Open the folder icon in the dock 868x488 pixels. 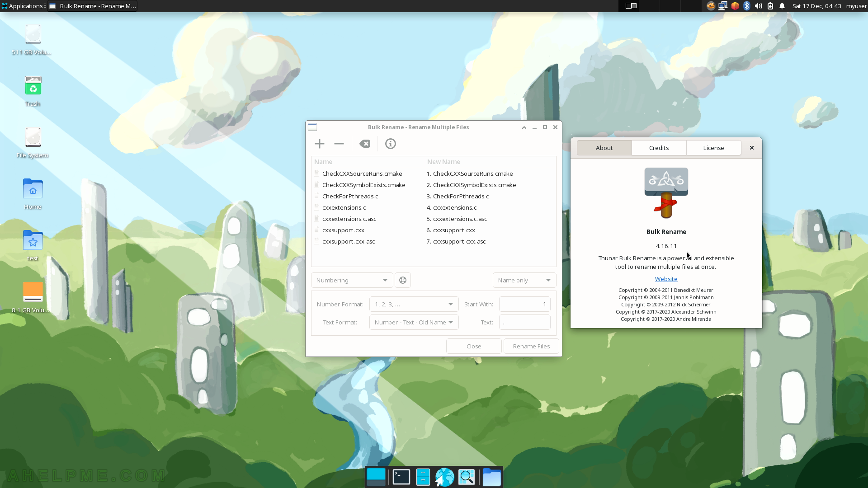(492, 477)
